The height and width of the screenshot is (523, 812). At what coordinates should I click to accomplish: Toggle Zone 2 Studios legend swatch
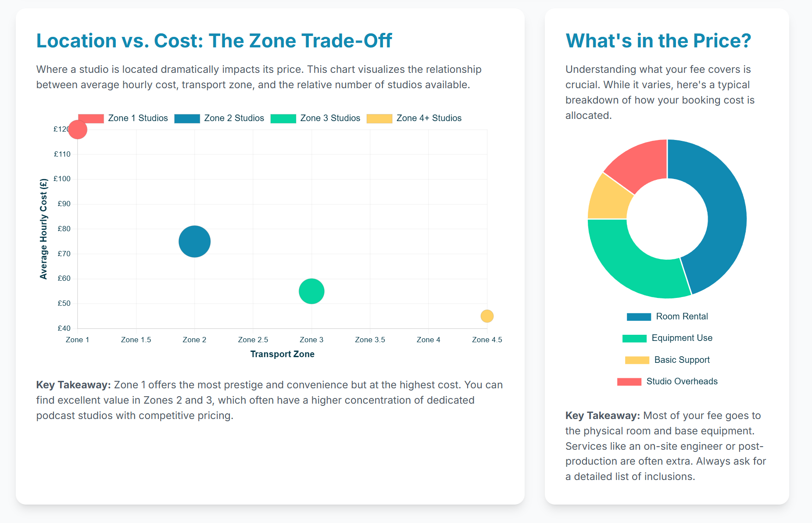coord(187,118)
